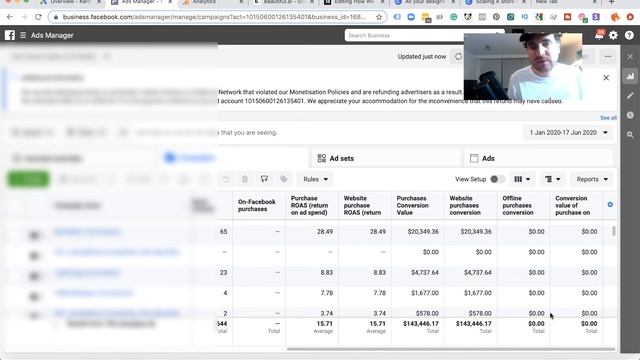
Task: Open the Rules dropdown
Action: (x=315, y=179)
